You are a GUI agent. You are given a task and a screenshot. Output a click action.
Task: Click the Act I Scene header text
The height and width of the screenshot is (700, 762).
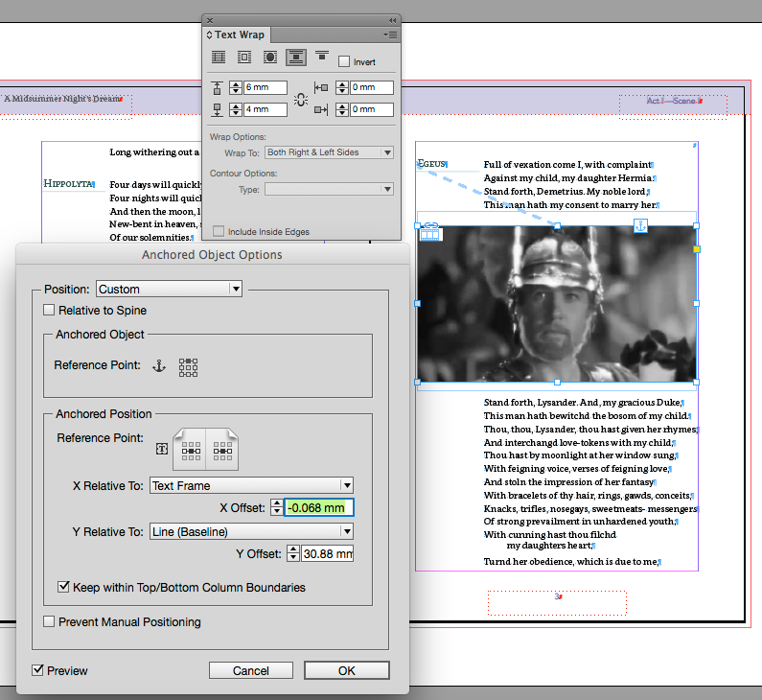(x=673, y=101)
